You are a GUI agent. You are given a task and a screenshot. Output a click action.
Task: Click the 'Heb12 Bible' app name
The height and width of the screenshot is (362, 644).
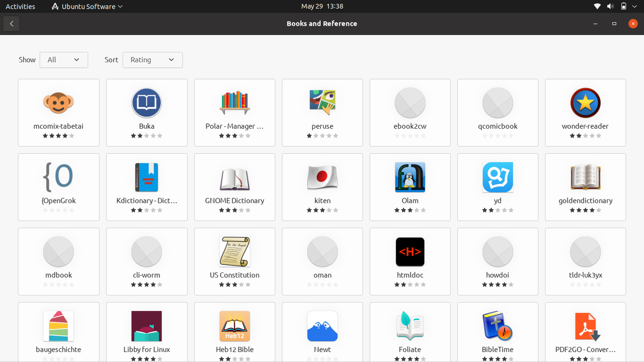pyautogui.click(x=234, y=349)
